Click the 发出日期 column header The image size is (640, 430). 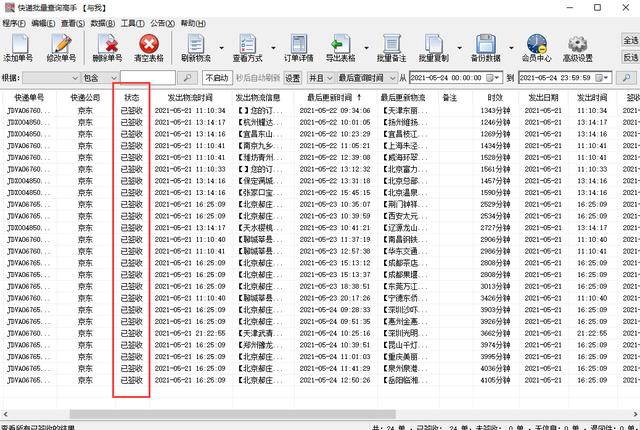(543, 98)
